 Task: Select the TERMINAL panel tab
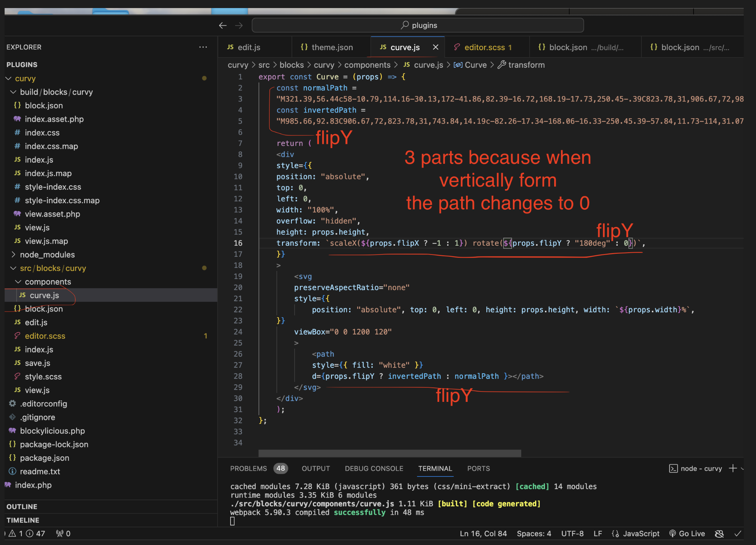pos(435,468)
